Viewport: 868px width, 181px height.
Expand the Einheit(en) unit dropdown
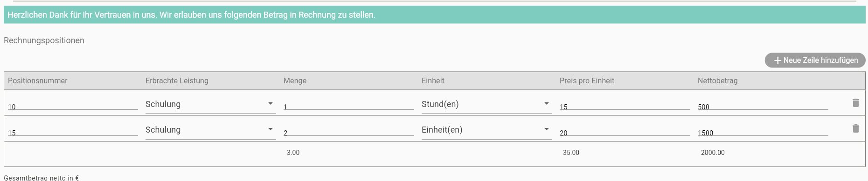coord(487,130)
